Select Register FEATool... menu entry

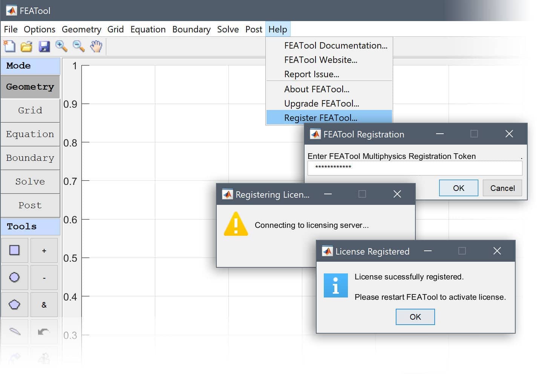[329, 117]
